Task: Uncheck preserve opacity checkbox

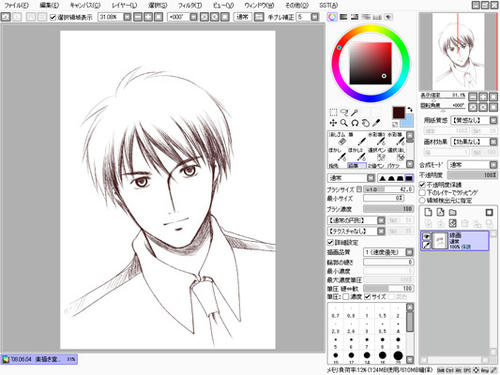Action: coord(422,184)
